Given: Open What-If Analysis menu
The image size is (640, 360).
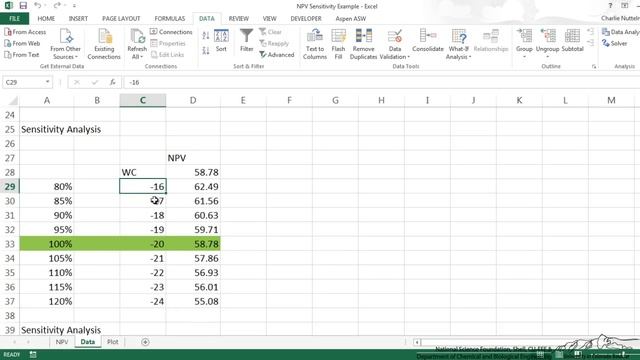Looking at the screenshot, I should point(458,44).
